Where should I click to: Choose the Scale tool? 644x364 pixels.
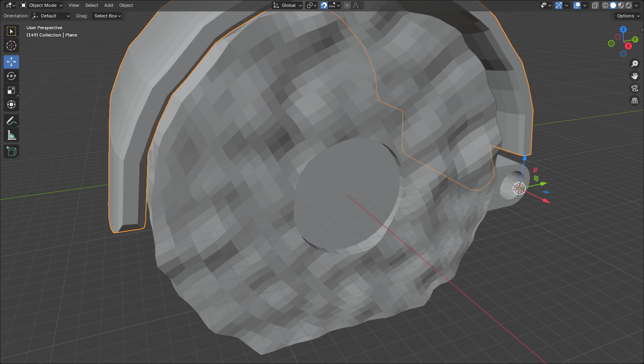pos(11,90)
